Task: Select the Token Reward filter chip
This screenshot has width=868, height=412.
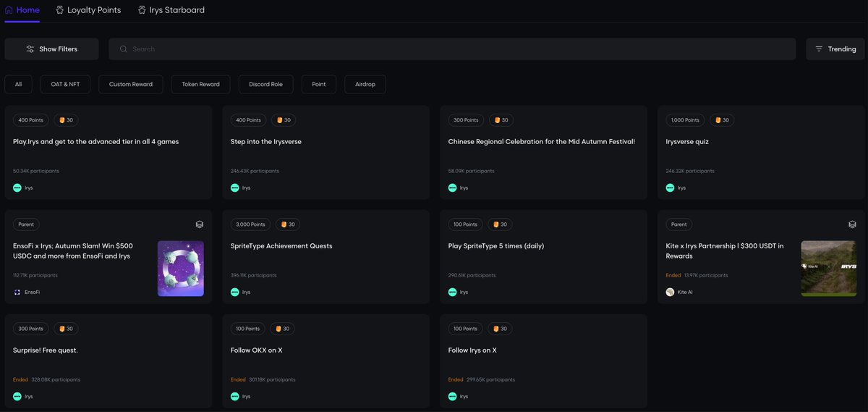Action: 200,84
